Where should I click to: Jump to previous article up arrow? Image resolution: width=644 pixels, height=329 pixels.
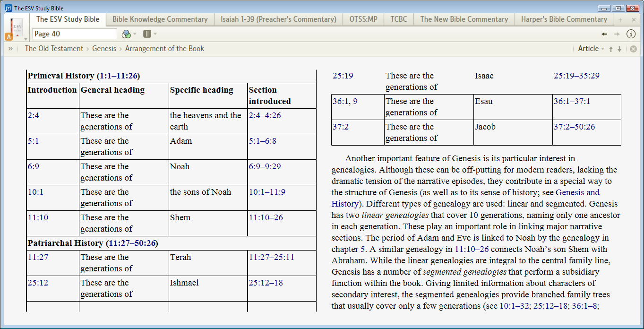coord(610,49)
